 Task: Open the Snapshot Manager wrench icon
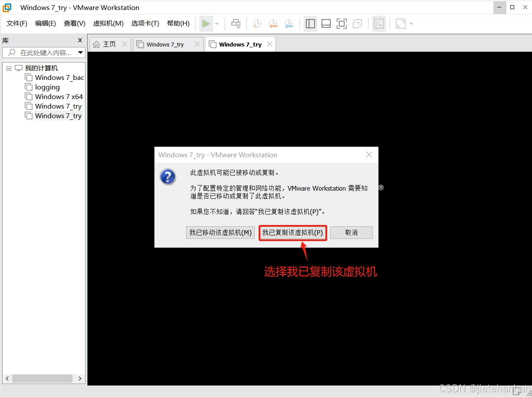point(289,24)
